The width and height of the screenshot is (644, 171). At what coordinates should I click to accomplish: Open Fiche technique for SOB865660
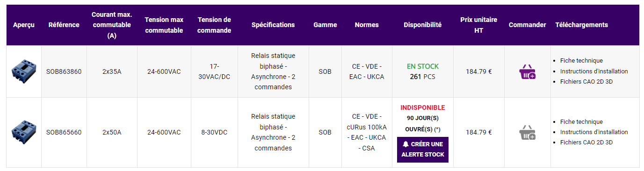point(581,122)
